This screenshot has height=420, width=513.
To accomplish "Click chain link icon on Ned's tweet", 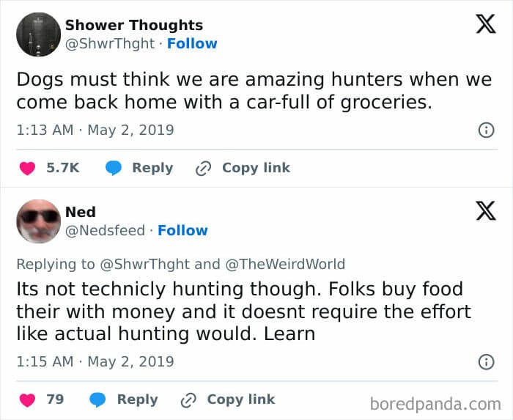I will click(x=188, y=400).
